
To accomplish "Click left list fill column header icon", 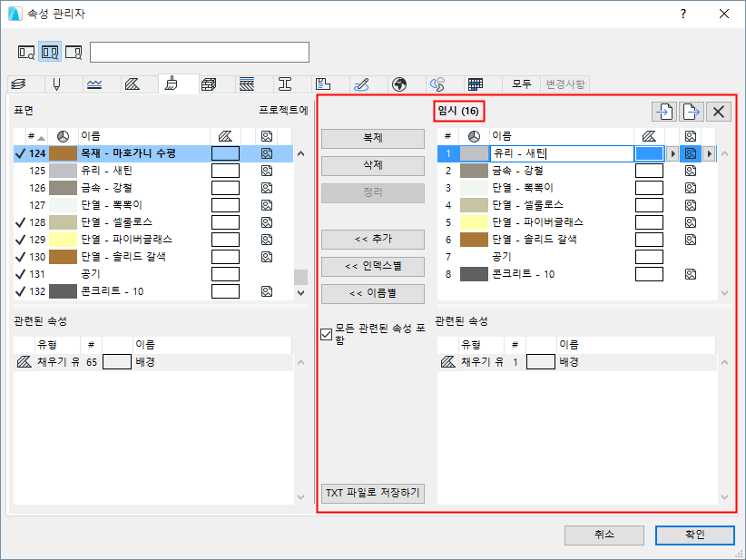I will click(225, 136).
